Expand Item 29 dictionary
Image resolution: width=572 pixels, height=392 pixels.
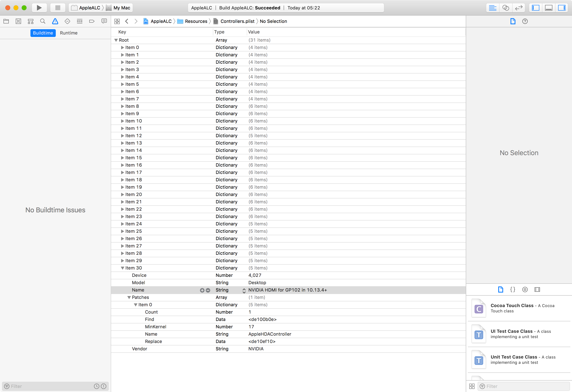[x=122, y=261]
